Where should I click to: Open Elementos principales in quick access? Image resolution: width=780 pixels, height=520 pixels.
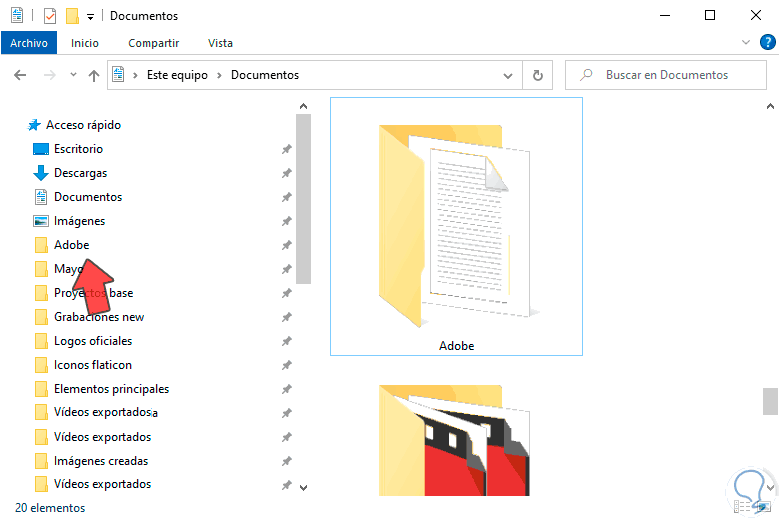click(x=111, y=389)
